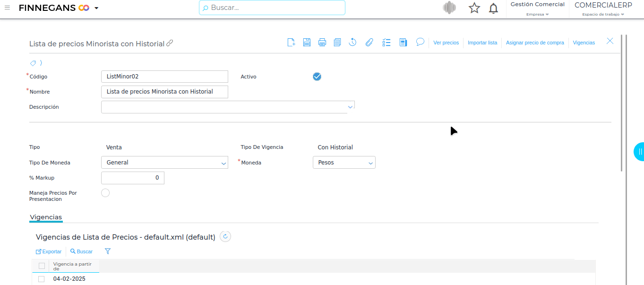Switch to the Vigencias tab
Screen dimensions: 644x285
click(x=46, y=217)
